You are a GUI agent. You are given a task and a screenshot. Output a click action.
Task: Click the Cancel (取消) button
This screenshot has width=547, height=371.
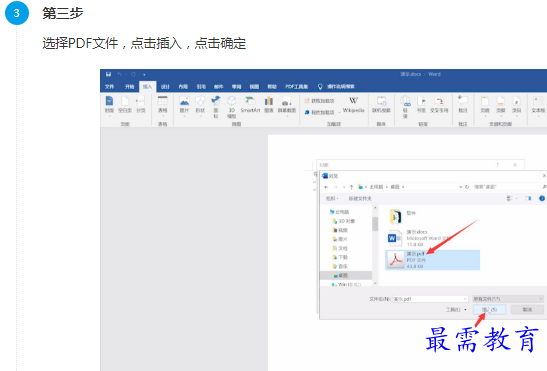527,310
